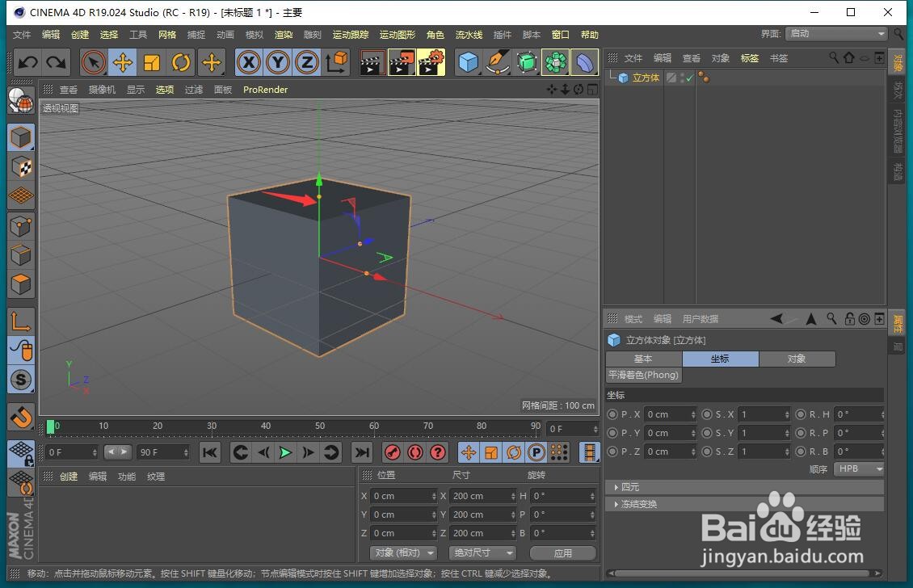Image resolution: width=913 pixels, height=588 pixels.
Task: Switch to Edges mode
Action: pyautogui.click(x=21, y=255)
